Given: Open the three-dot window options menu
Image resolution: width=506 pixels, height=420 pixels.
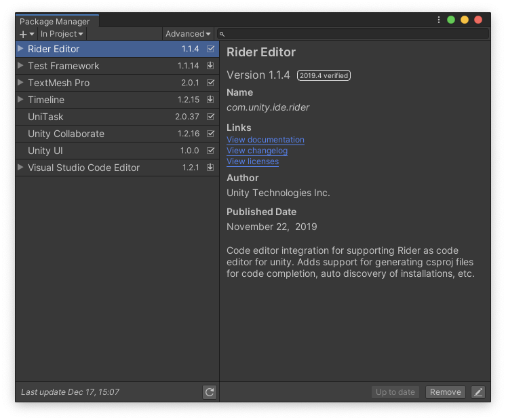Looking at the screenshot, I should coord(439,20).
